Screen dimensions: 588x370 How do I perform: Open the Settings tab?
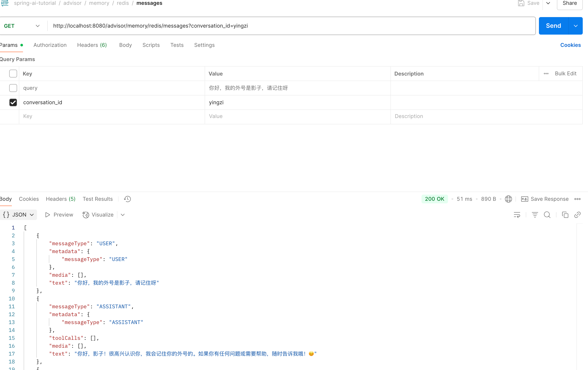(x=204, y=45)
